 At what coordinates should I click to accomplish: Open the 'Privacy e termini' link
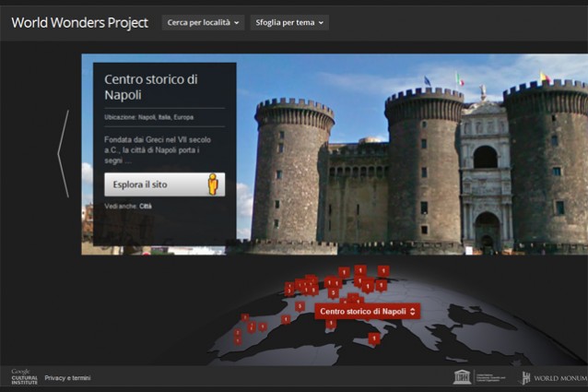point(67,378)
